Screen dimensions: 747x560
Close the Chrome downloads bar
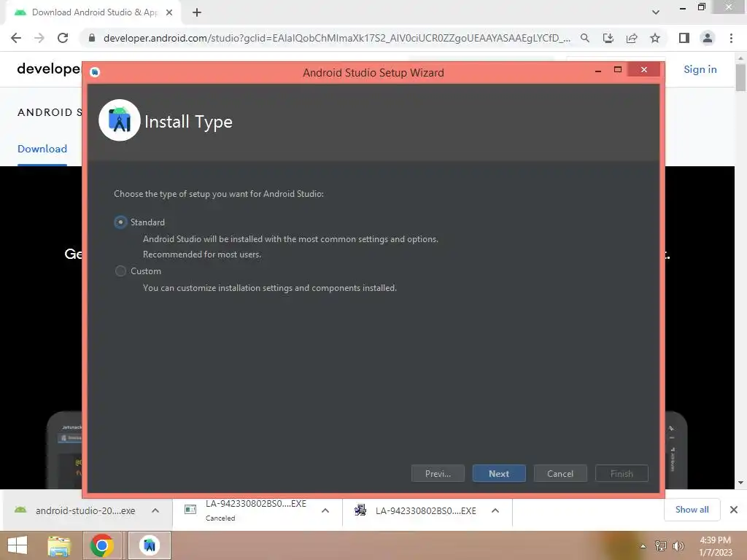[734, 510]
